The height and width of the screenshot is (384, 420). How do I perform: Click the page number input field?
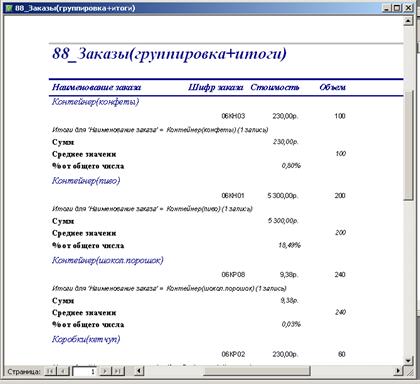pos(84,371)
